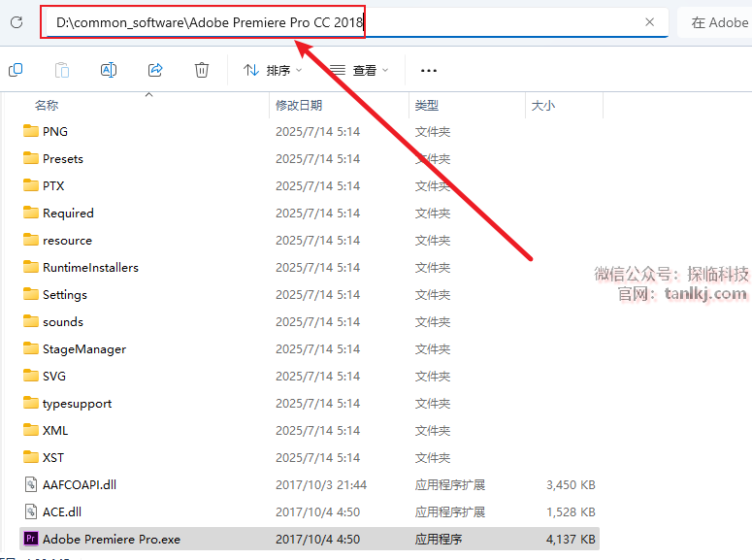
Task: Sort files by the 大小 column header
Action: 542,105
